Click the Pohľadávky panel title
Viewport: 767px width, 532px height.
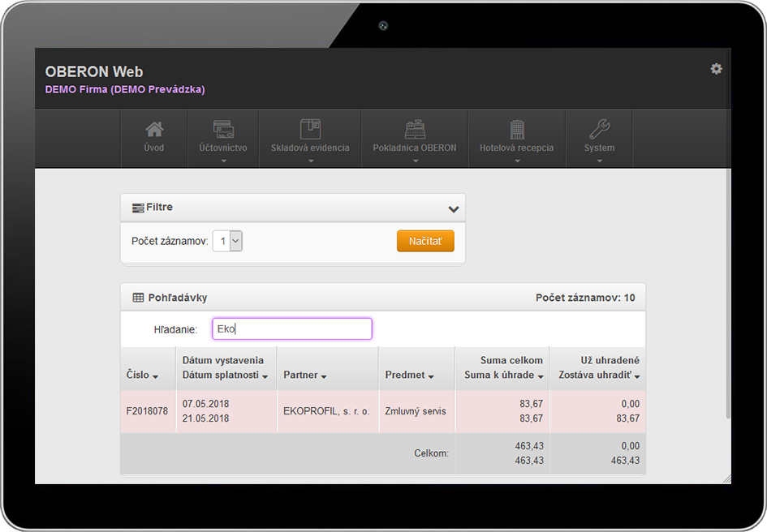pyautogui.click(x=178, y=298)
